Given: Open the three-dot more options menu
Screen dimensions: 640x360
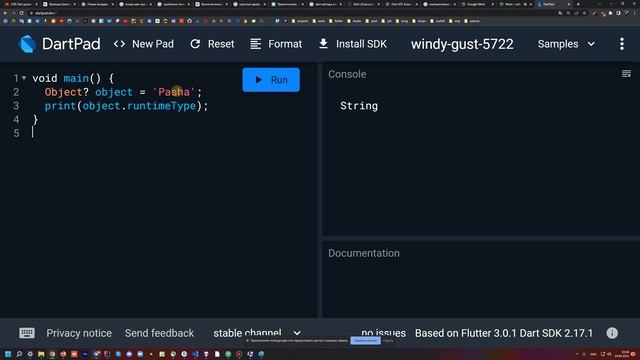Looking at the screenshot, I should pyautogui.click(x=622, y=44).
